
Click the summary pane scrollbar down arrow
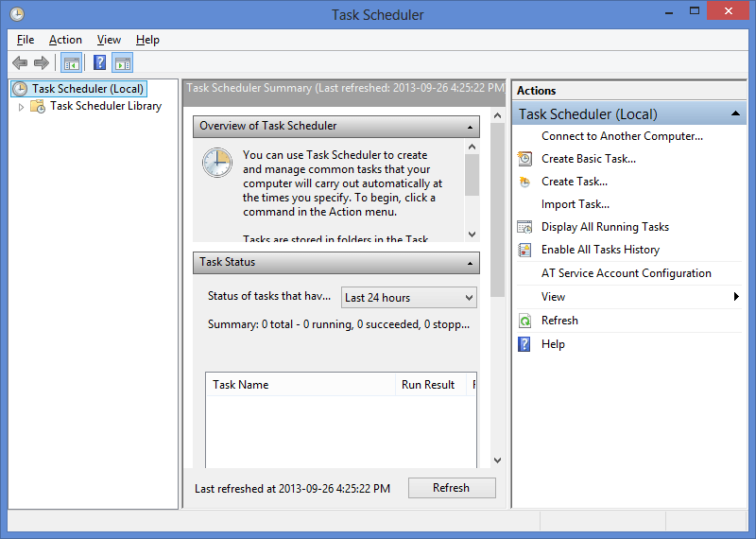(x=498, y=461)
